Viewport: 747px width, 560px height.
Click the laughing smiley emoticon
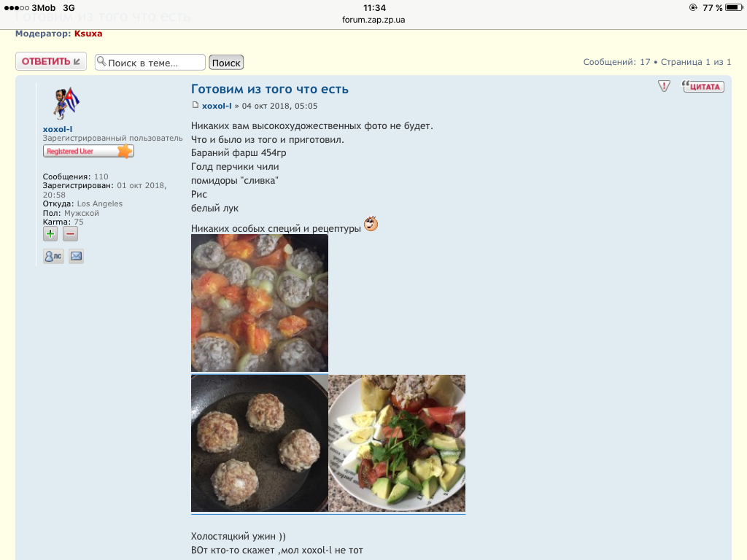tap(371, 223)
